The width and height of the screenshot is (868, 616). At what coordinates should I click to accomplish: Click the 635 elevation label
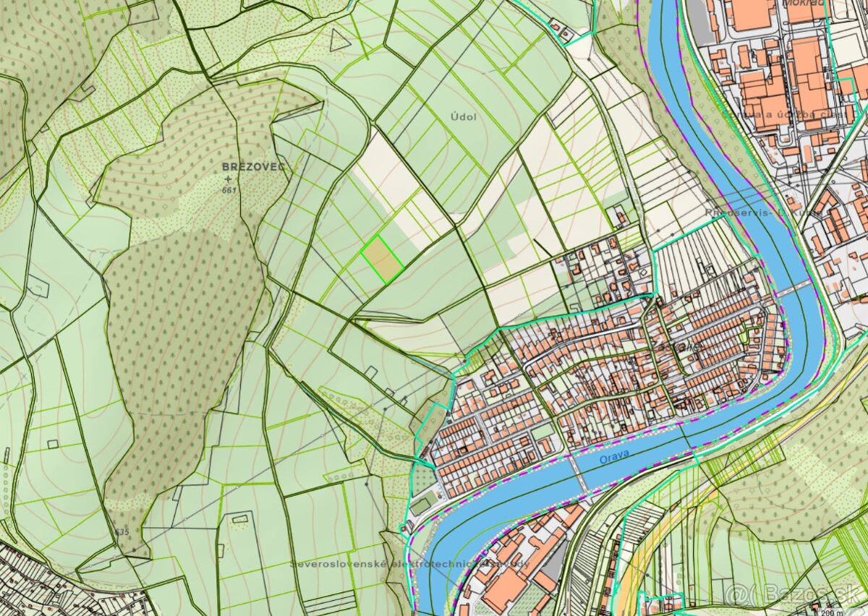(x=122, y=533)
